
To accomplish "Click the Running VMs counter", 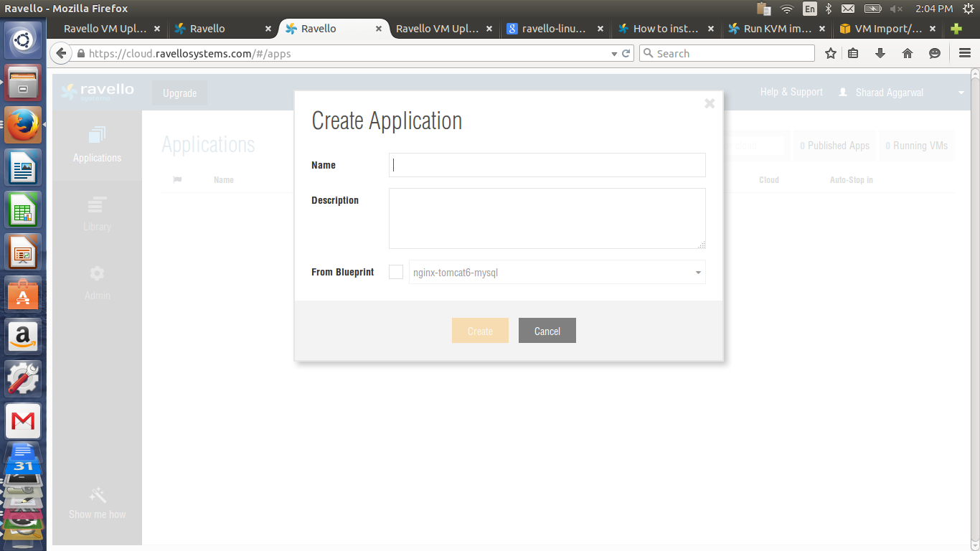I will (917, 146).
